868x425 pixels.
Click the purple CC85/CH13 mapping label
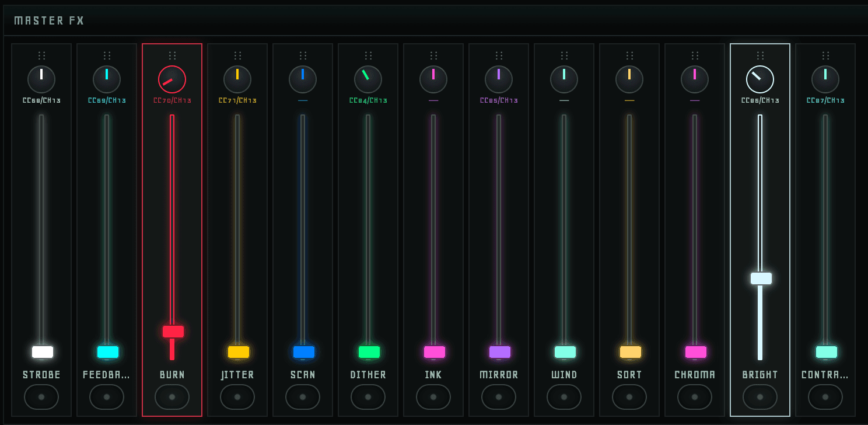click(x=499, y=100)
